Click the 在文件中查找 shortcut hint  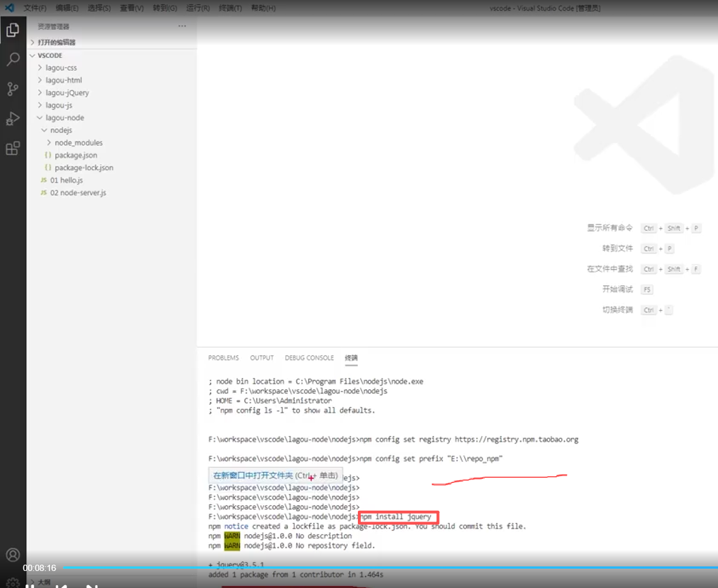(x=610, y=269)
